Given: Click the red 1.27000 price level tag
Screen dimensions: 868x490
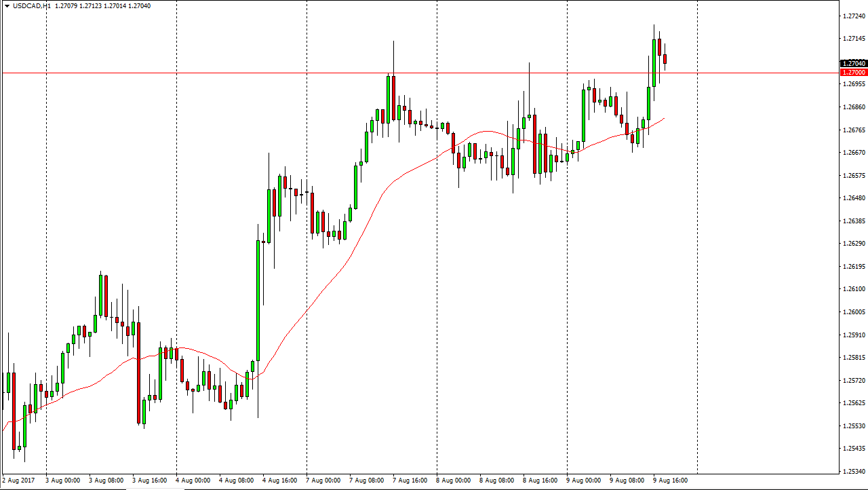Looking at the screenshot, I should 853,72.
